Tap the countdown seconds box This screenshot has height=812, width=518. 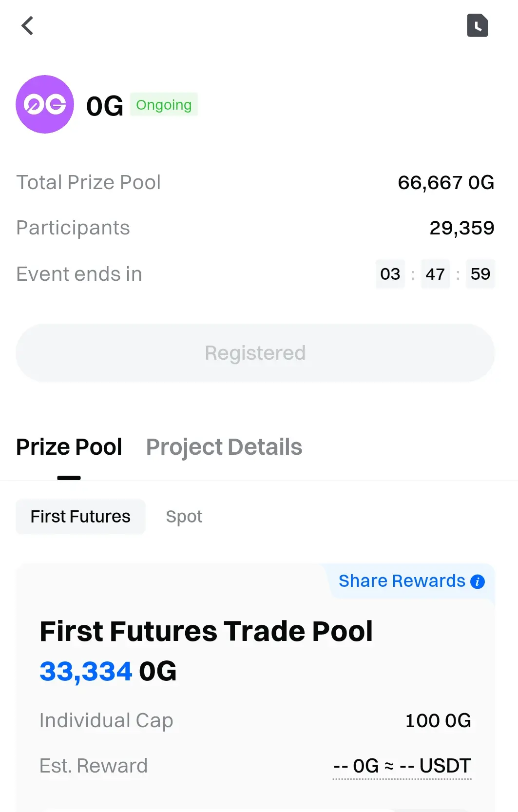click(x=480, y=274)
